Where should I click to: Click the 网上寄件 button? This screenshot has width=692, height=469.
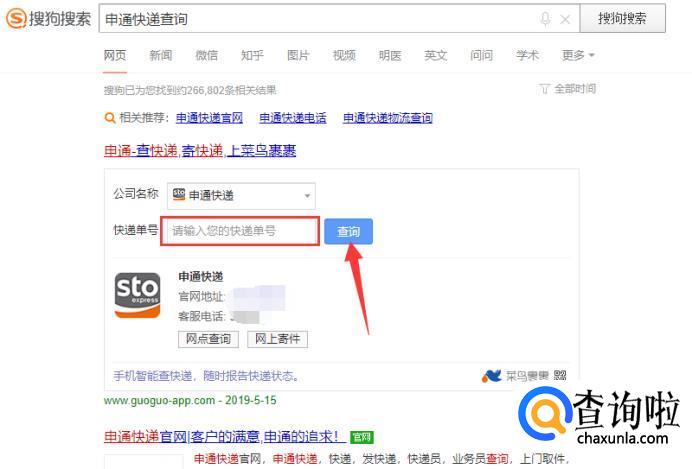point(278,339)
